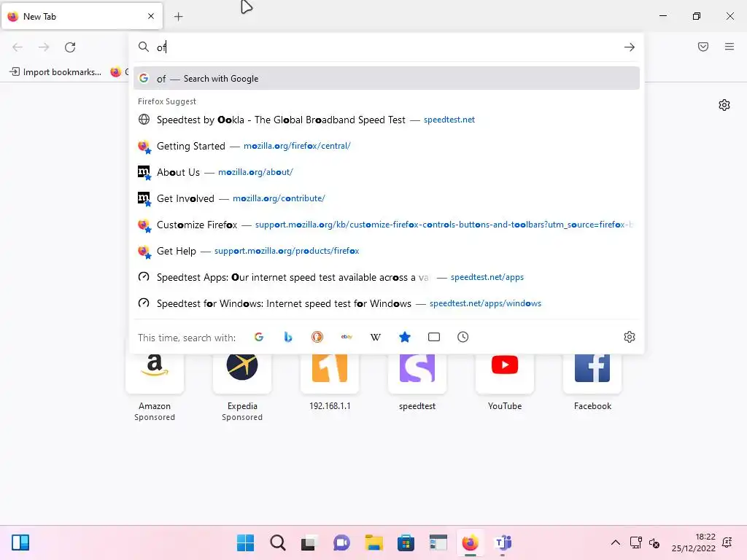Search this time with DuckDuckGo icon

point(317,337)
